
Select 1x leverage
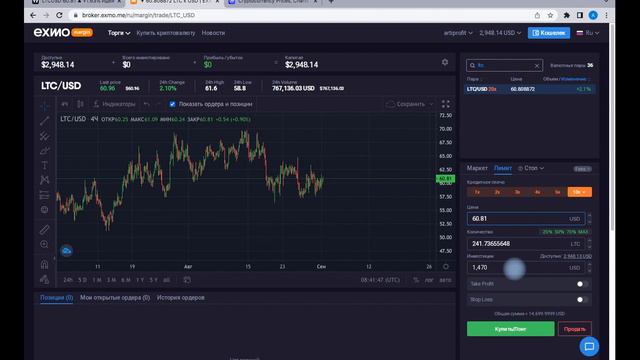(477, 192)
